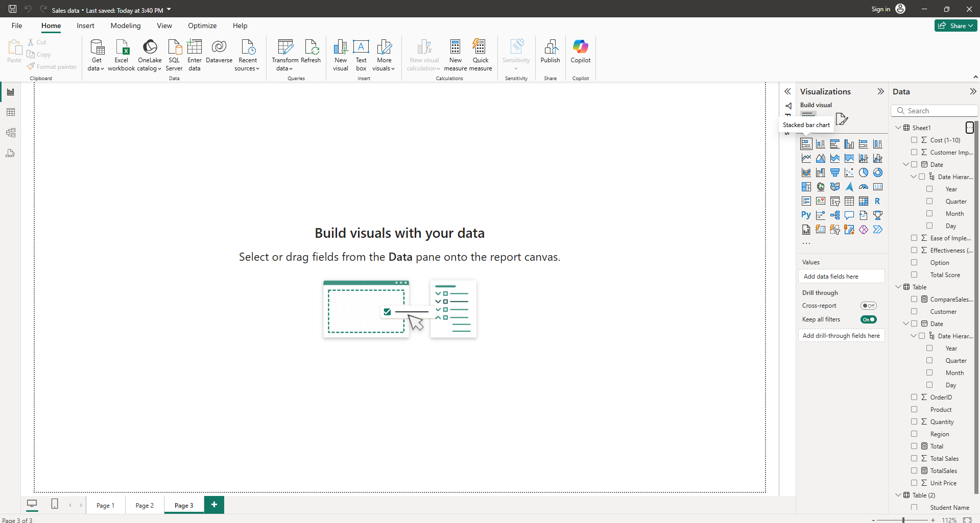Switch to the Modeling ribbon tab
Viewport: 980px width, 523px height.
126,26
